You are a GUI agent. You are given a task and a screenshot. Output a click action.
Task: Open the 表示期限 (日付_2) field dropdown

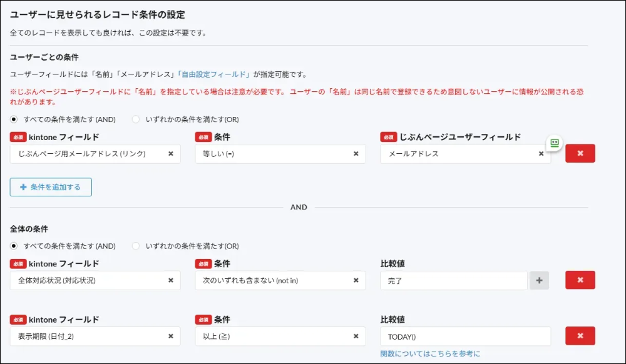[88, 336]
